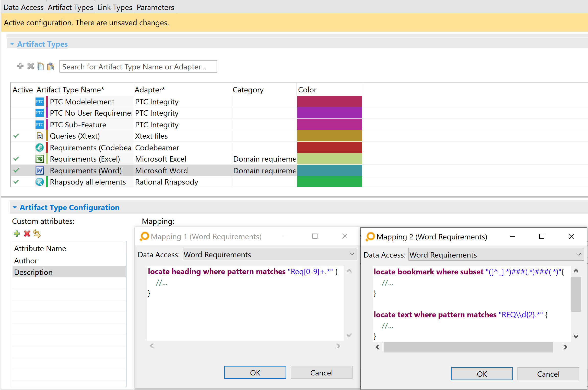This screenshot has width=588, height=390.
Task: Select the Microsoft Word adapter cell
Action: 182,170
